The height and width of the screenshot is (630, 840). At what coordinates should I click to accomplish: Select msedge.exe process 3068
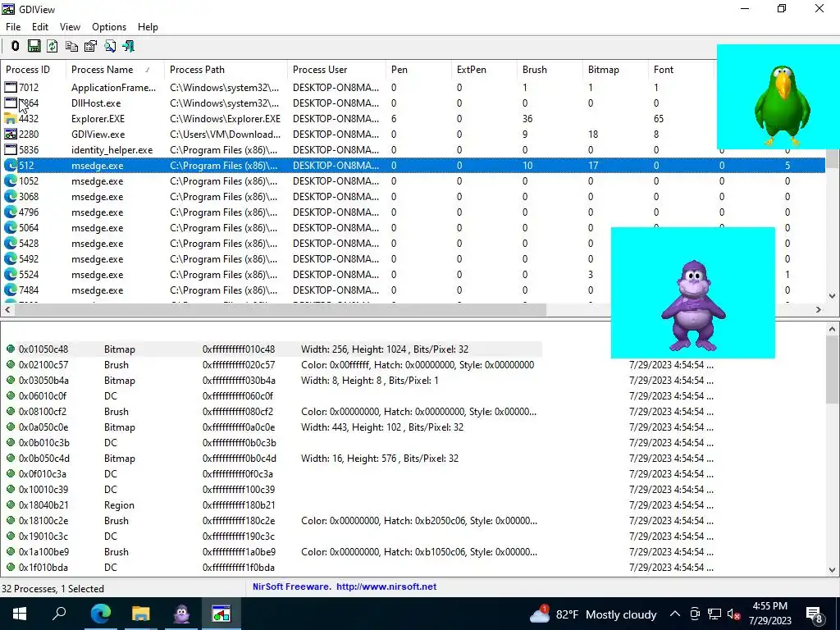click(x=413, y=197)
